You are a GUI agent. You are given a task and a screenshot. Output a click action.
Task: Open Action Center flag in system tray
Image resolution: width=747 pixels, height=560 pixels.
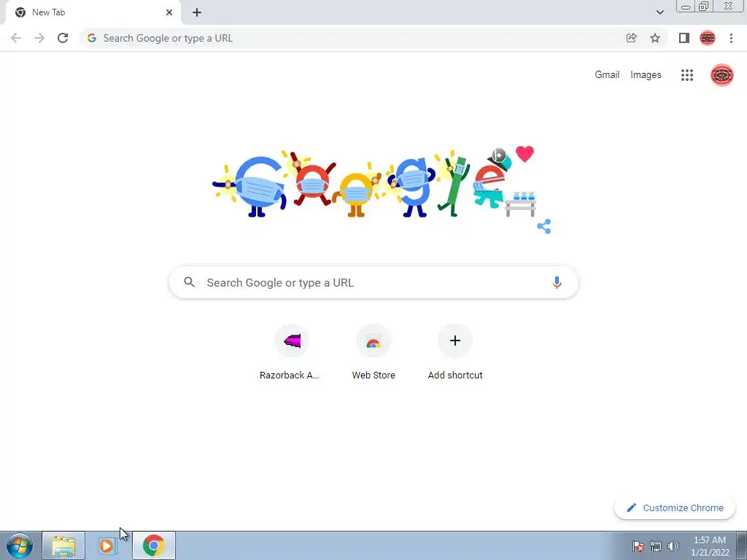[x=638, y=546]
